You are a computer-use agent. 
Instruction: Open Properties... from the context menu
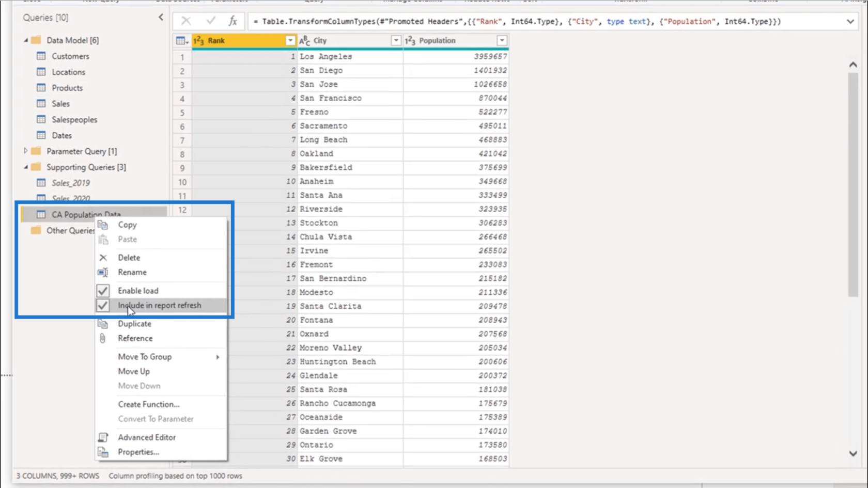tap(161, 452)
